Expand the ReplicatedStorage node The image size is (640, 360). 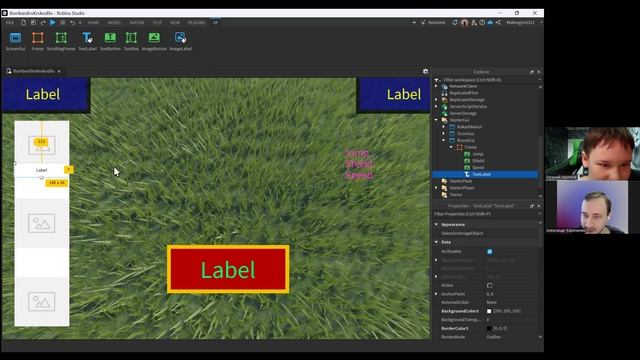[x=436, y=100]
